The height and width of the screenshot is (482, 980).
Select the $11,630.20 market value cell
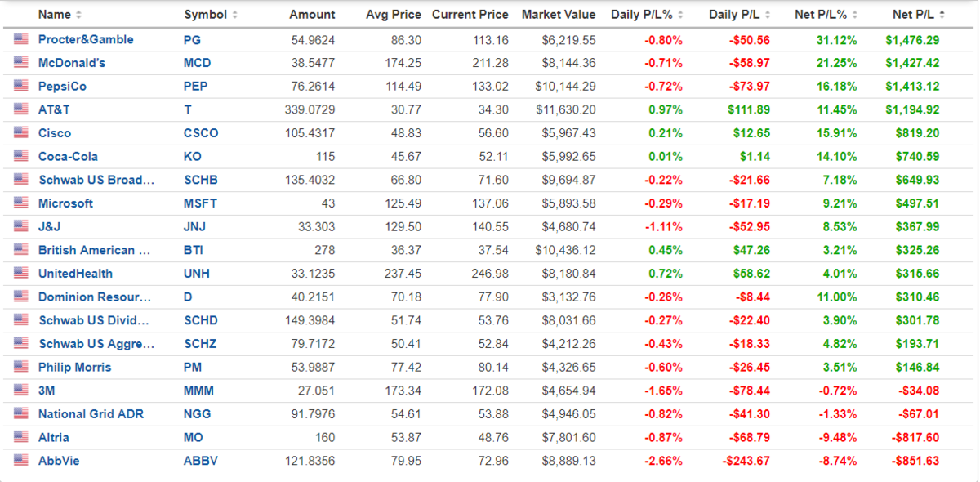566,109
